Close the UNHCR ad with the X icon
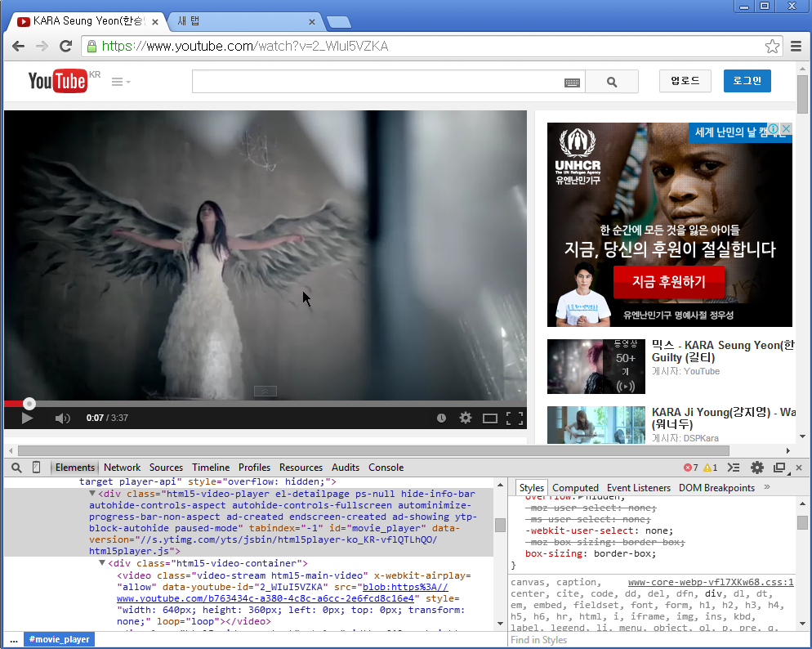This screenshot has height=649, width=812. [x=786, y=128]
